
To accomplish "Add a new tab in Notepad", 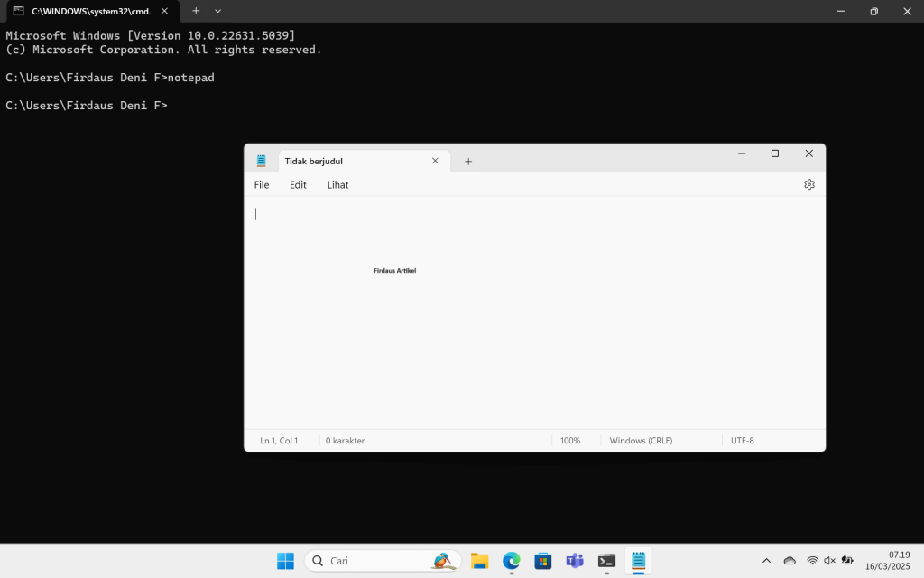I will point(468,162).
